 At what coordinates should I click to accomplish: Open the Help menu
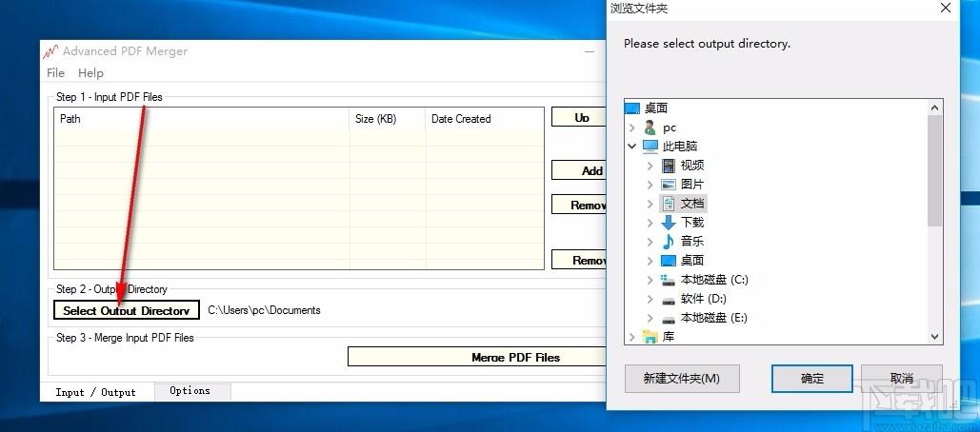[x=90, y=73]
